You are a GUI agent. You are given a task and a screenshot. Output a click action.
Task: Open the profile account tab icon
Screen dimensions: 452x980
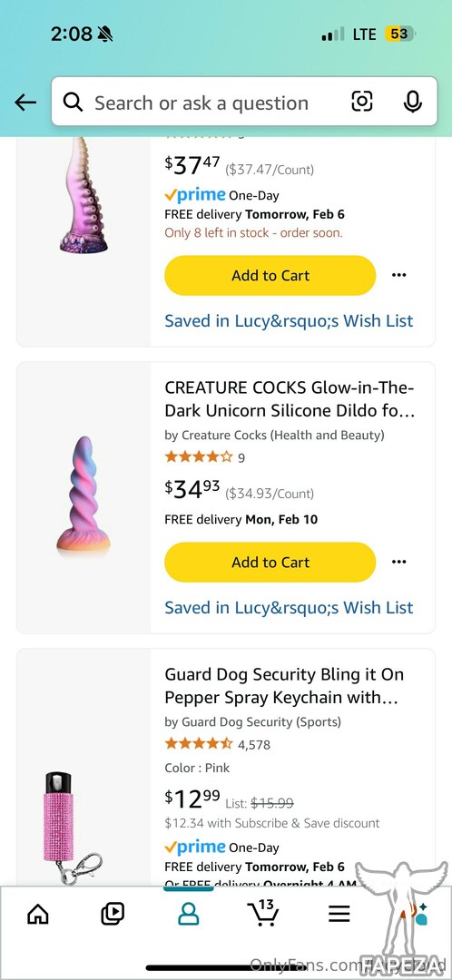coord(188,915)
